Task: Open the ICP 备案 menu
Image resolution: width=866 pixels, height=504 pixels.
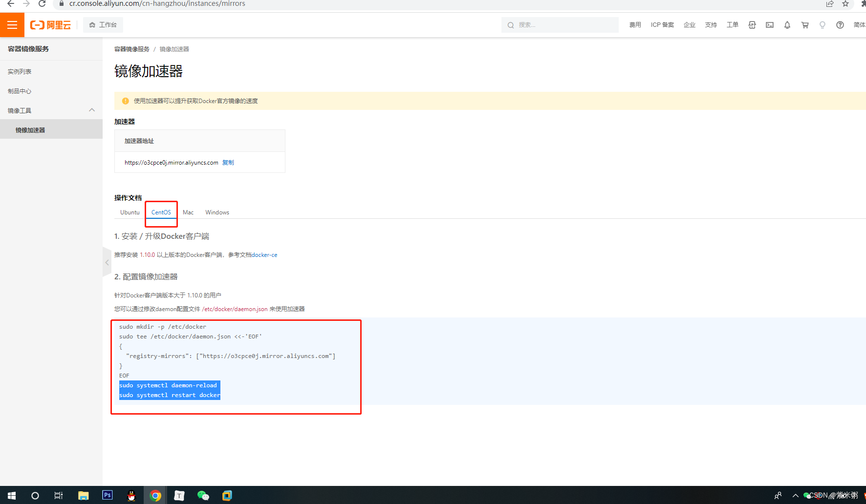Action: 662,25
